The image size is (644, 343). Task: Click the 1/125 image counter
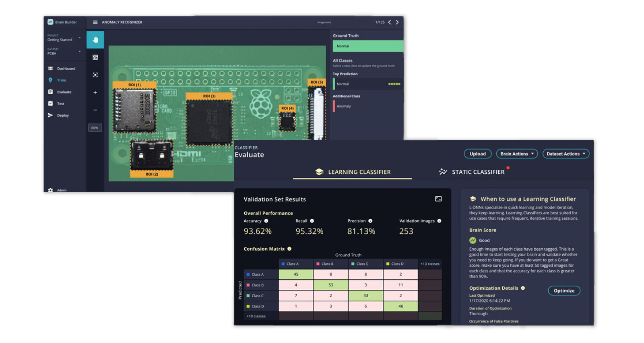point(380,22)
